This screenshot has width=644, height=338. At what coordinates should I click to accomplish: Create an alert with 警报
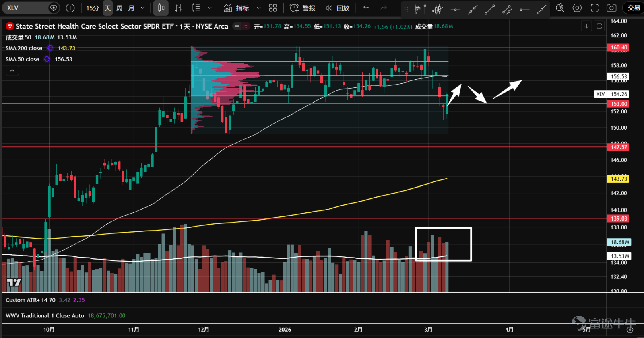(x=303, y=8)
